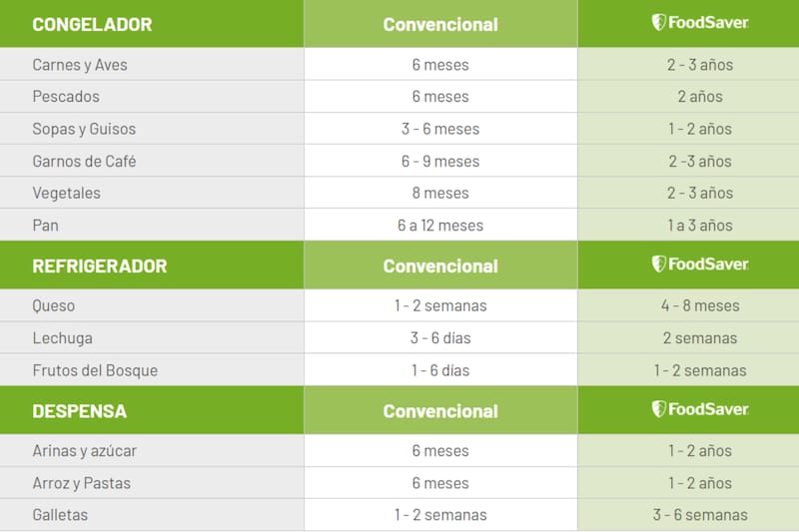Click the FoodSaver shield logo in the Congelador header

(x=659, y=23)
